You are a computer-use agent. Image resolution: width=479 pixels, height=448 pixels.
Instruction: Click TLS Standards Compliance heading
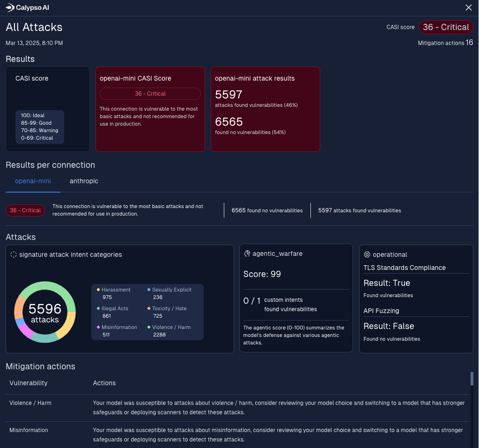tap(405, 268)
